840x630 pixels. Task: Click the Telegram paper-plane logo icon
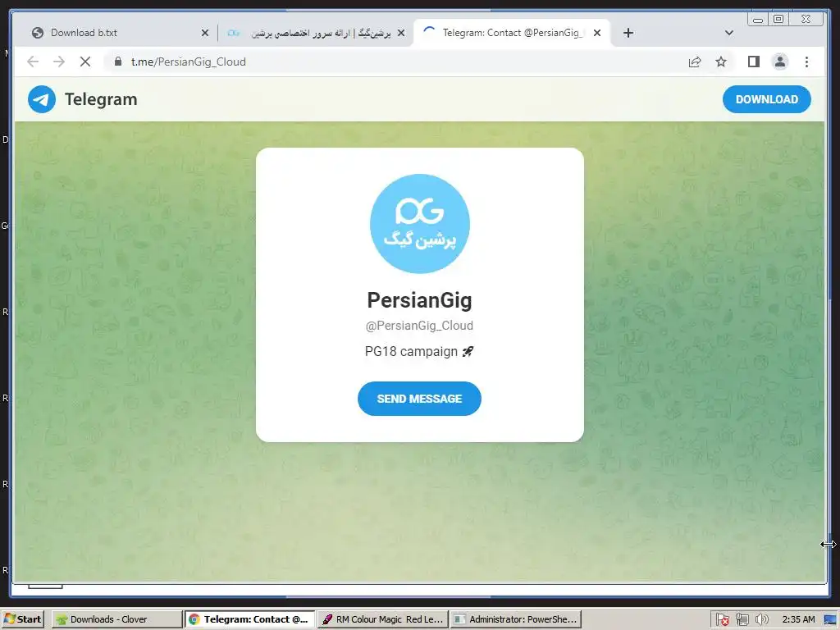(42, 99)
